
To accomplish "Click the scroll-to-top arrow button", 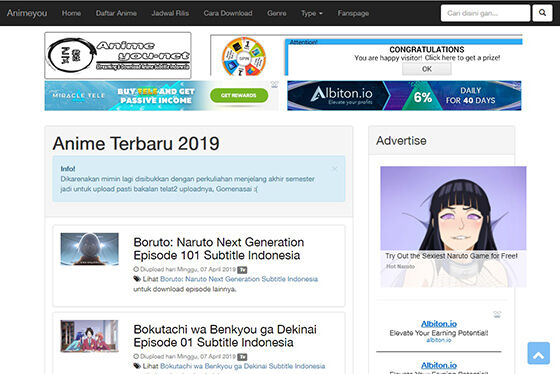I will 539,353.
